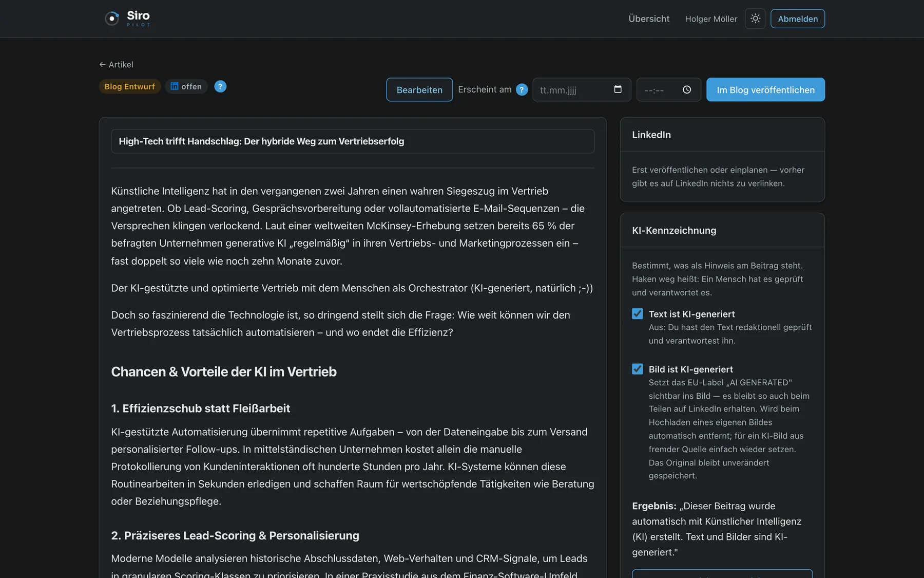Click the LinkedIn offen badge
Image resolution: width=924 pixels, height=578 pixels.
pos(186,86)
